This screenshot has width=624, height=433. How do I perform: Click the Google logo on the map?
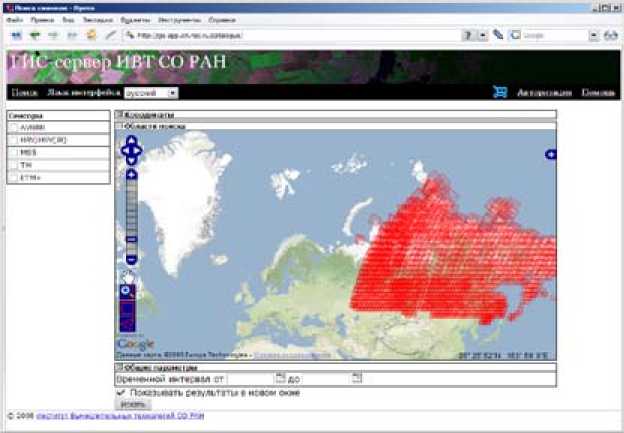point(136,343)
